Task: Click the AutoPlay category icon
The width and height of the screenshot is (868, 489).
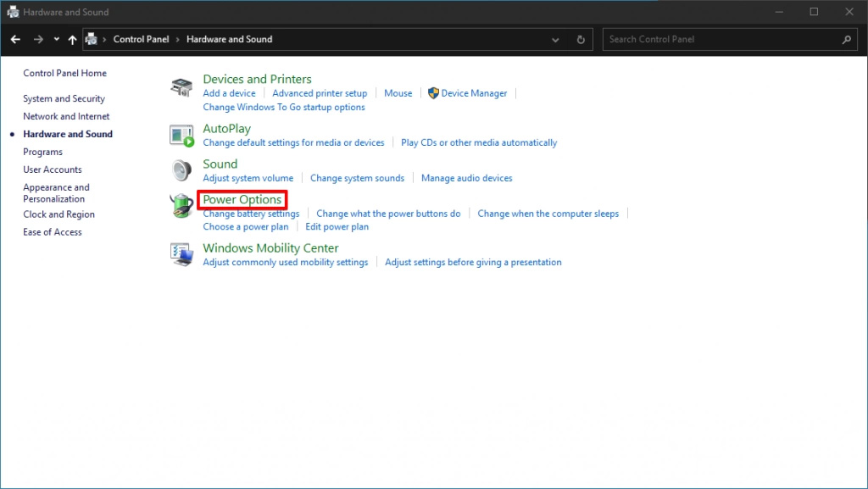Action: 181,135
